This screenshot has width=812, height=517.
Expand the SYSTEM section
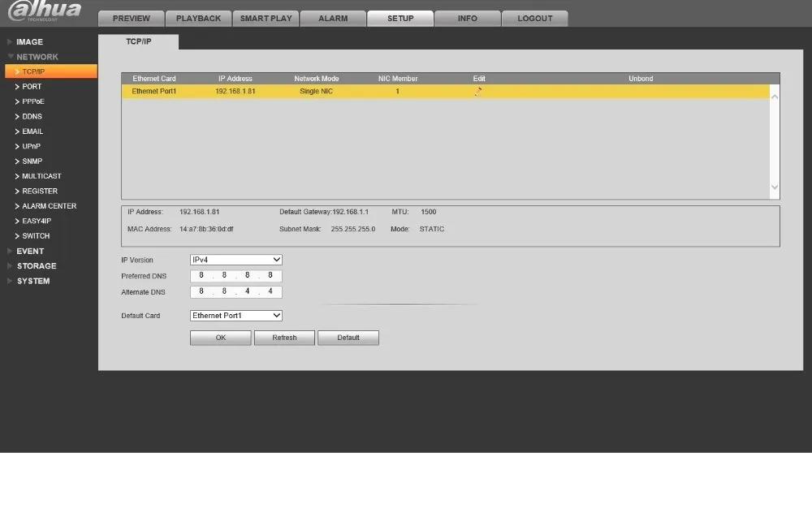point(28,281)
